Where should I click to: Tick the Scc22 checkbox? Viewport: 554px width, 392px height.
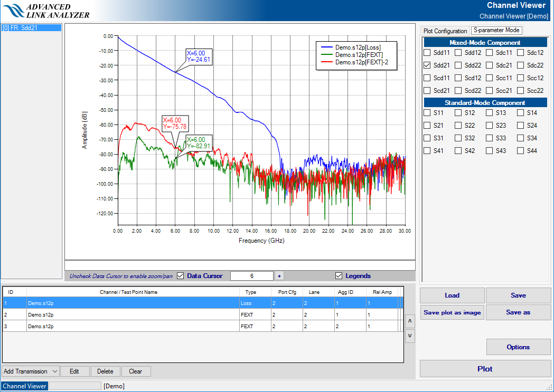pyautogui.click(x=521, y=91)
